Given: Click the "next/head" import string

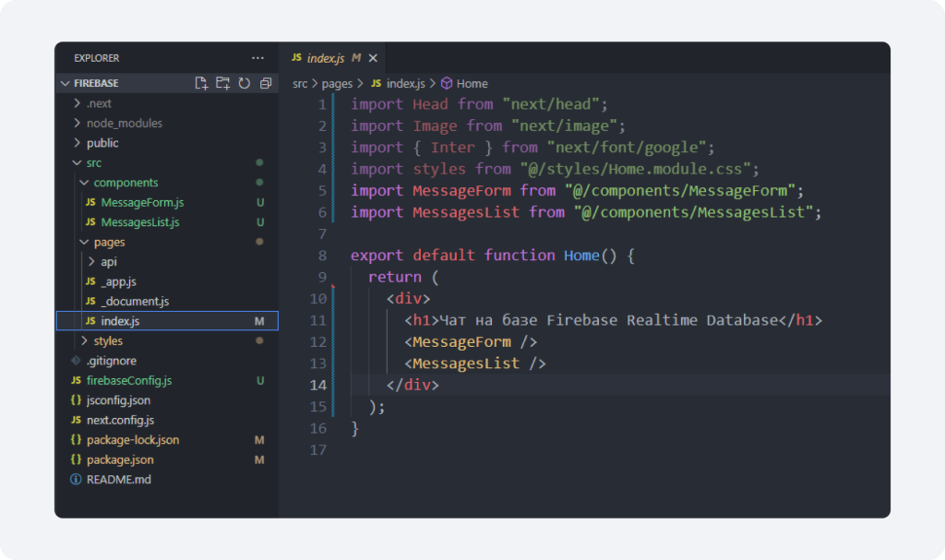Looking at the screenshot, I should (551, 104).
